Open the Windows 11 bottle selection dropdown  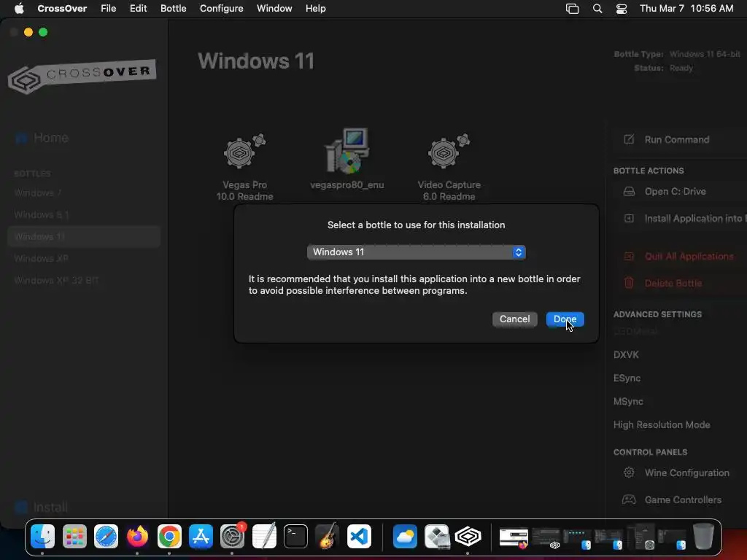point(416,252)
